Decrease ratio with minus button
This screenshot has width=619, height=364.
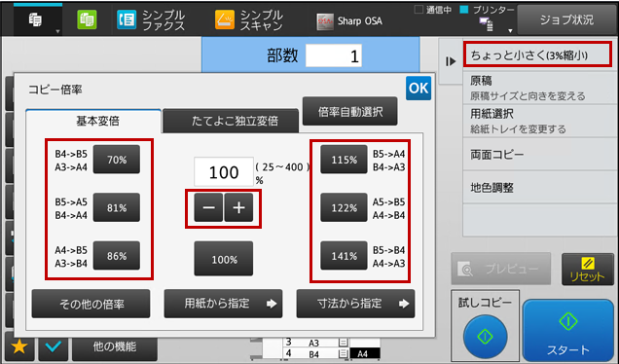coord(208,207)
